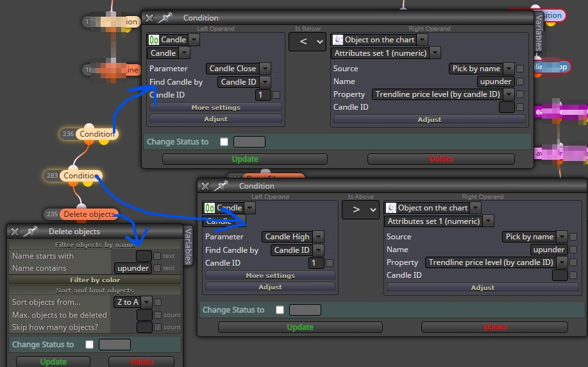Click Update in upper Condition panel
588x367 pixels.
coord(245,159)
